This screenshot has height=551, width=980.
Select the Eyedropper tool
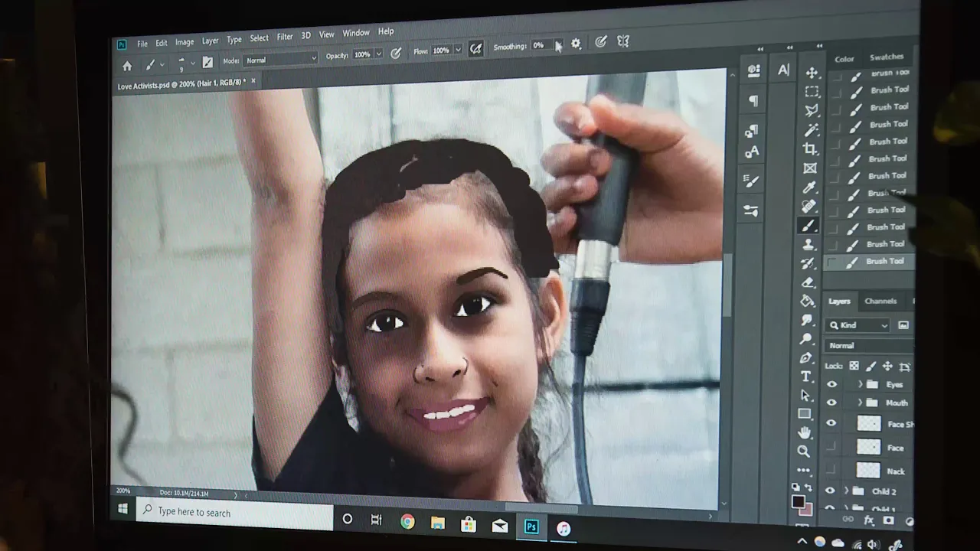coord(810,187)
